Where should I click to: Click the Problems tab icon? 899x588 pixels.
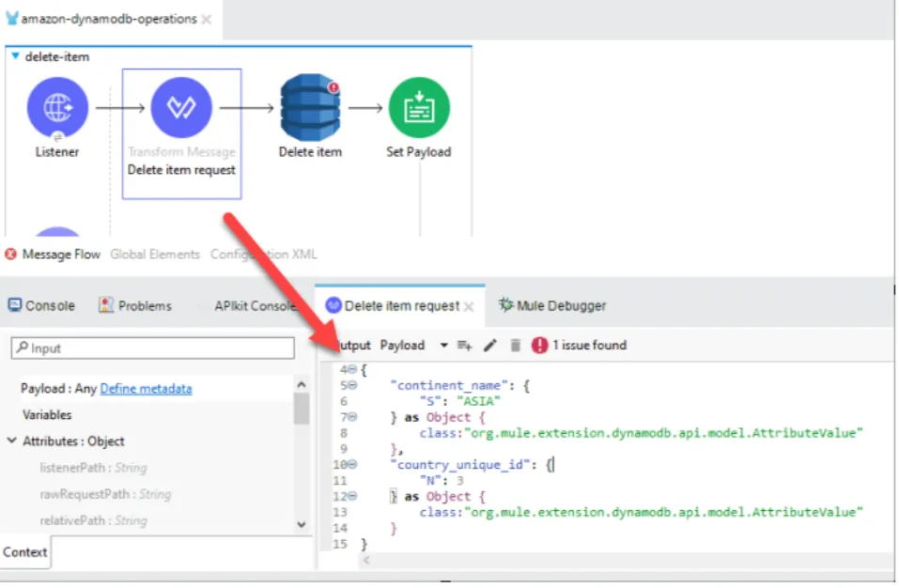pos(105,305)
